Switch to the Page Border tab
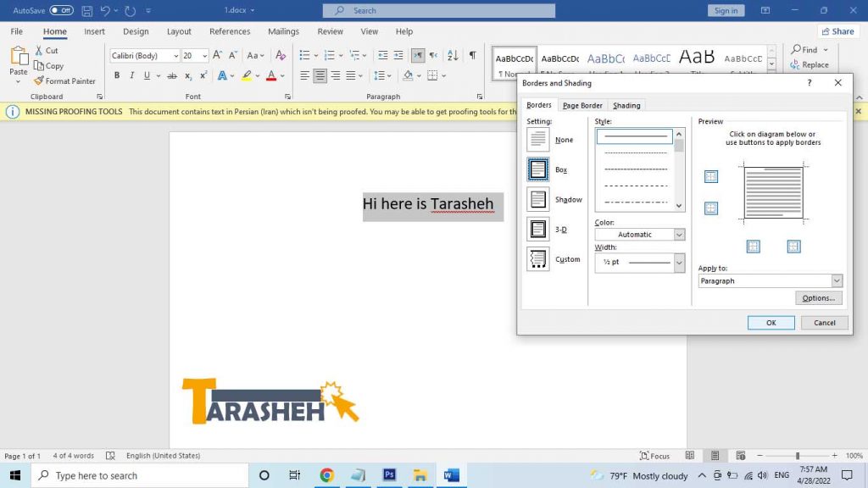The width and height of the screenshot is (868, 488). coord(582,105)
